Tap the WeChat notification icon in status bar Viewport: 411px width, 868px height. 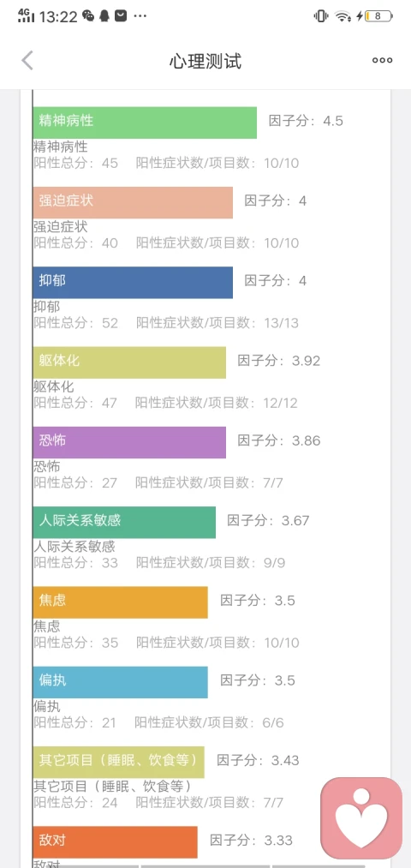click(88, 16)
